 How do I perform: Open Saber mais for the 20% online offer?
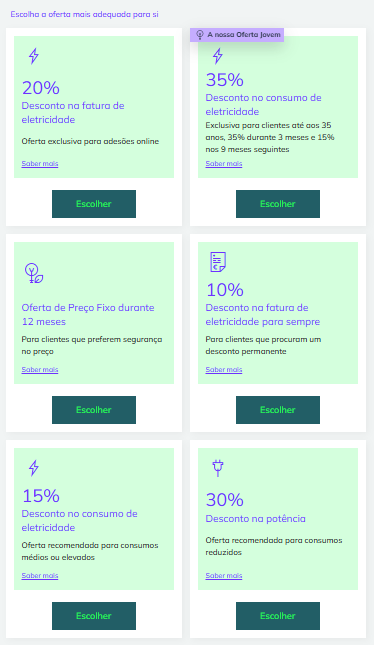click(x=40, y=164)
